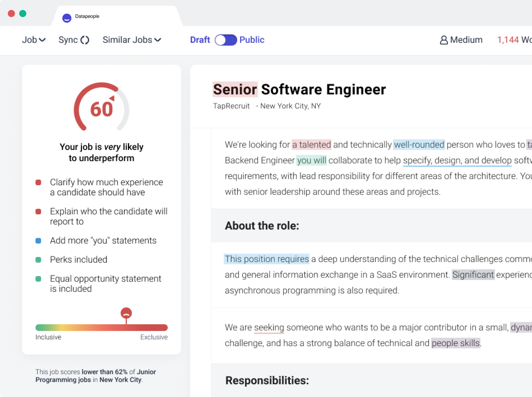This screenshot has height=397, width=532.
Task: Click the Medium persona person icon
Action: click(x=444, y=40)
